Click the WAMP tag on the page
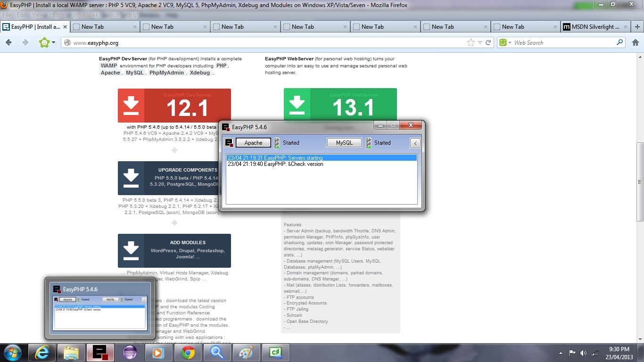Screen dimensions: 644x362 tap(109, 66)
